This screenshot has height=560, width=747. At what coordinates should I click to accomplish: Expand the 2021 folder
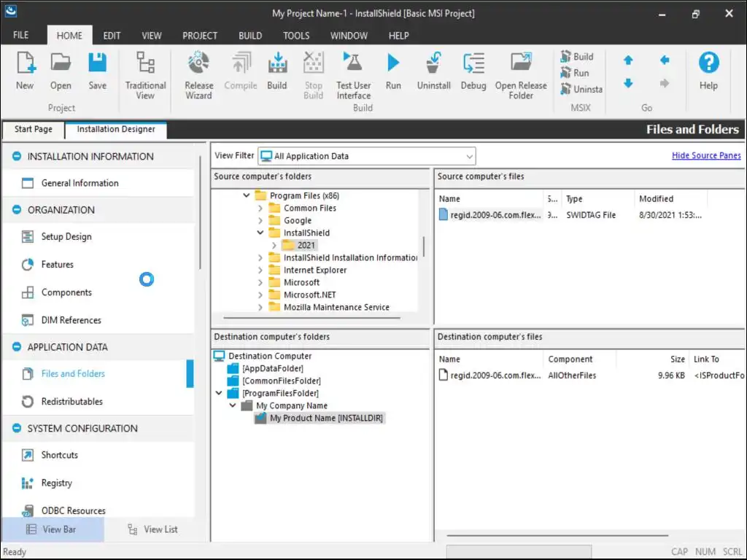[x=274, y=245]
